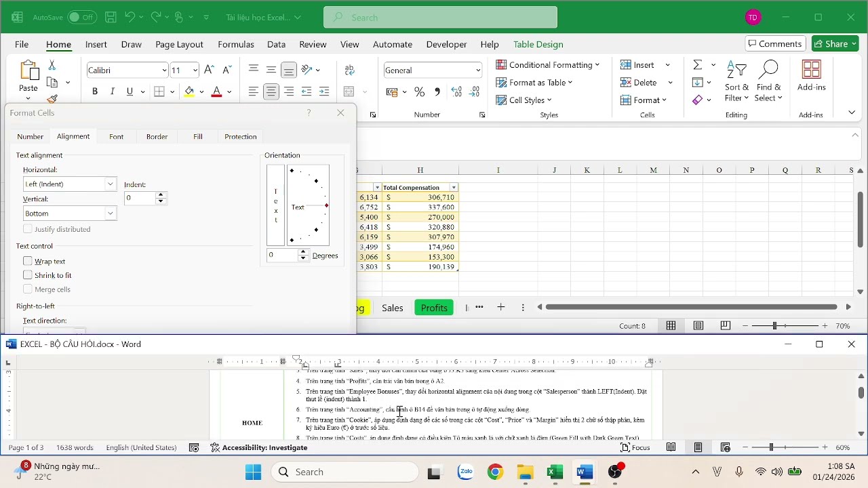Check the Shrink to fit checkbox

click(x=28, y=275)
